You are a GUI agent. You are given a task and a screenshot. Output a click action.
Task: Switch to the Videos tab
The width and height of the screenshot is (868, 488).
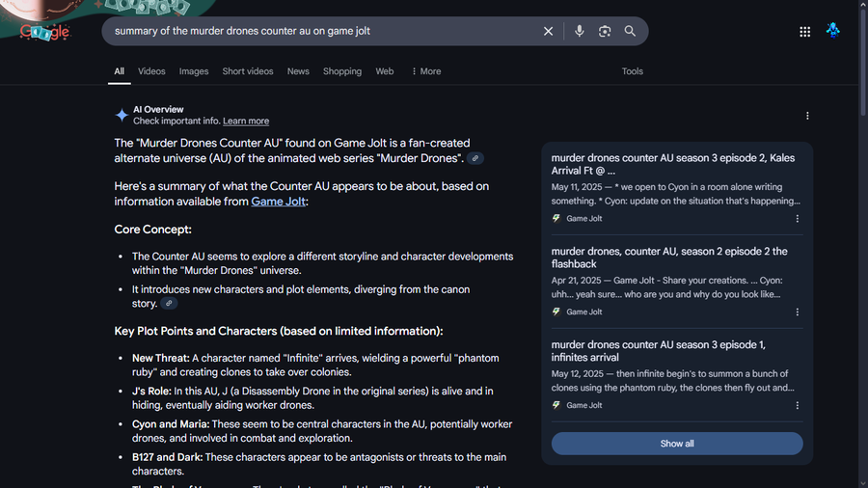coord(151,71)
